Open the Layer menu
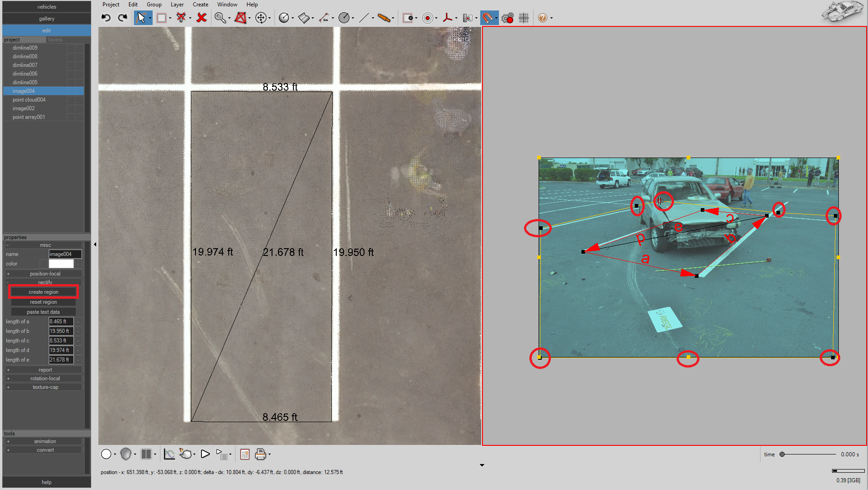The image size is (868, 490). [x=177, y=5]
